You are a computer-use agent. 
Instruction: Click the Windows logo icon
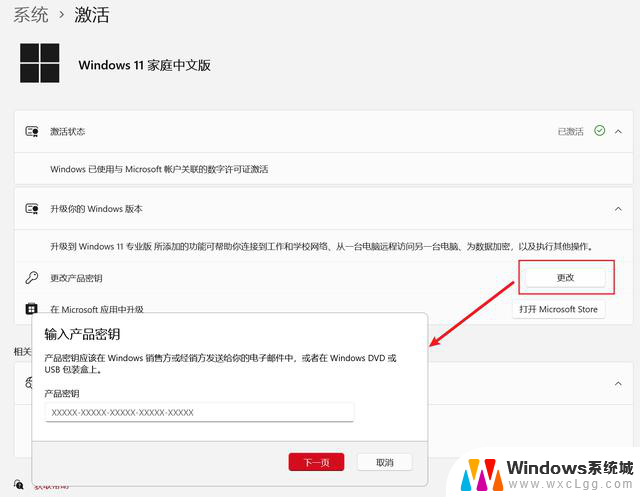point(40,63)
